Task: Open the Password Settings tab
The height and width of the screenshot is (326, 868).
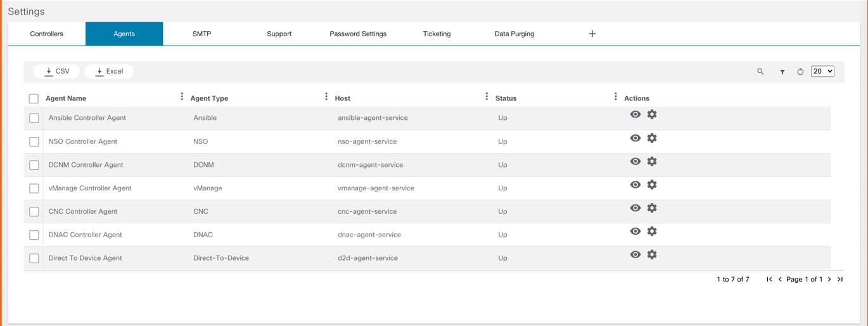Action: point(358,34)
